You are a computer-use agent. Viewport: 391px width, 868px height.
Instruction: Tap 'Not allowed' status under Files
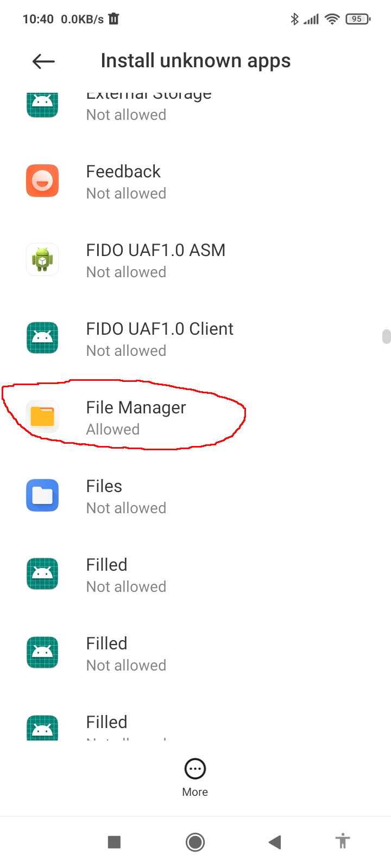click(x=126, y=508)
